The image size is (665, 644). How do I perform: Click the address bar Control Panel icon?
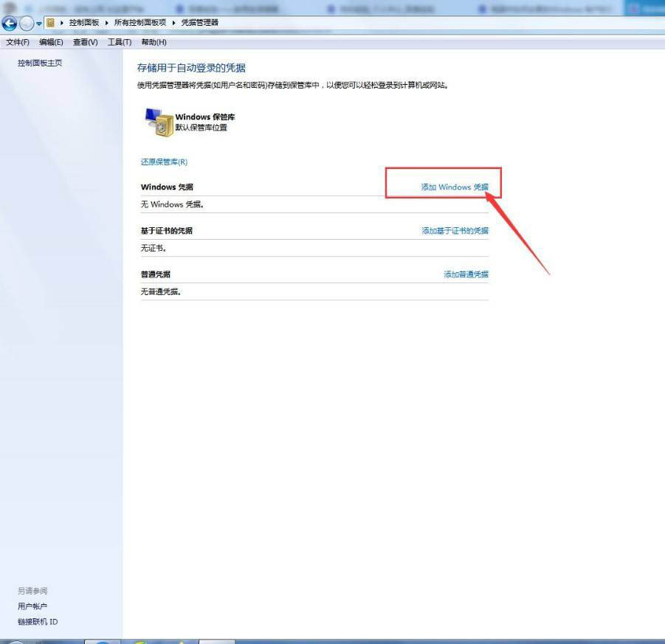coord(50,23)
